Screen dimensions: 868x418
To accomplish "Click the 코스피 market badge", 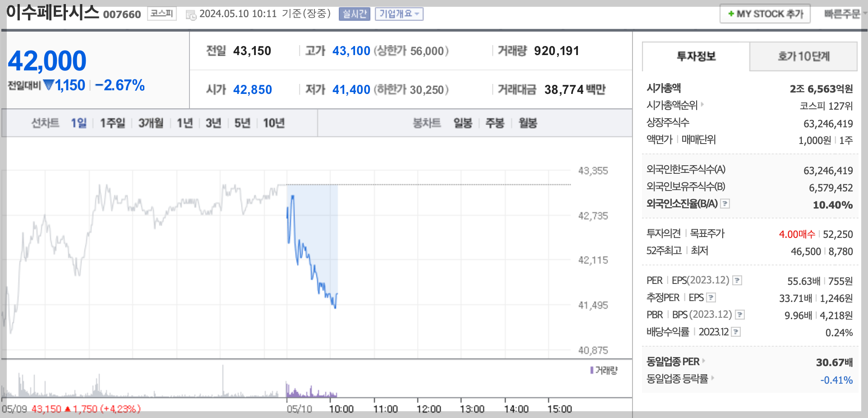I will coord(162,14).
